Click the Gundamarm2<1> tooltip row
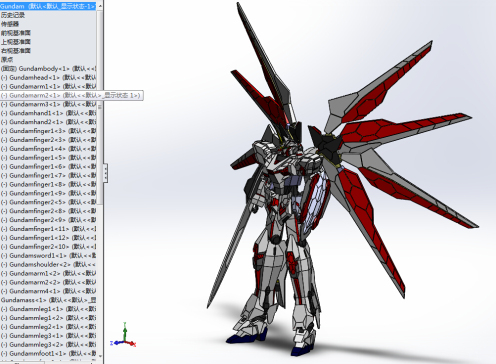 (72, 95)
